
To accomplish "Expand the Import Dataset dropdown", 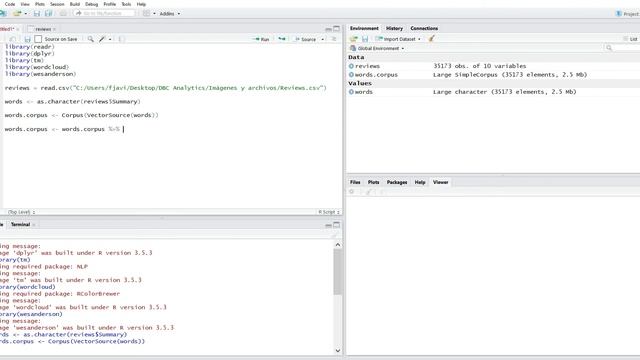I will pos(398,39).
